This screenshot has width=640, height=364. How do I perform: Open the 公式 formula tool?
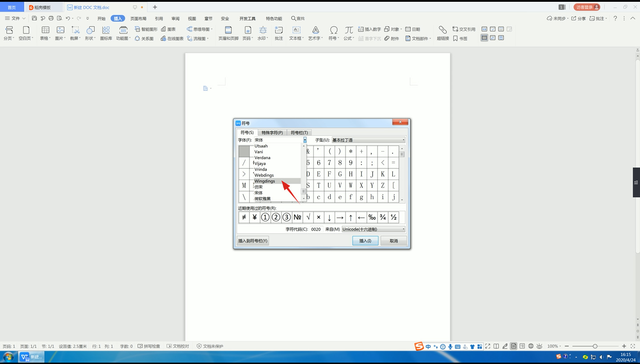pos(349,33)
